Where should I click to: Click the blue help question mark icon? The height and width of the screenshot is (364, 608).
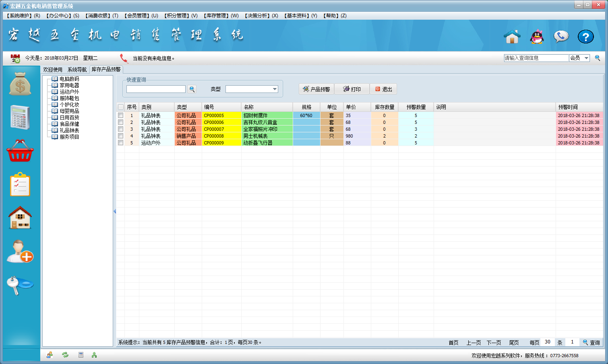585,37
